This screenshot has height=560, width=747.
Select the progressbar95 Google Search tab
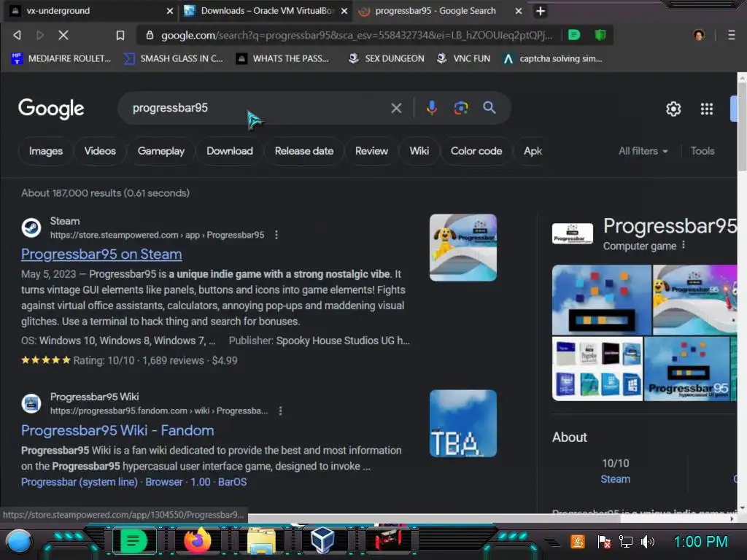(436, 11)
